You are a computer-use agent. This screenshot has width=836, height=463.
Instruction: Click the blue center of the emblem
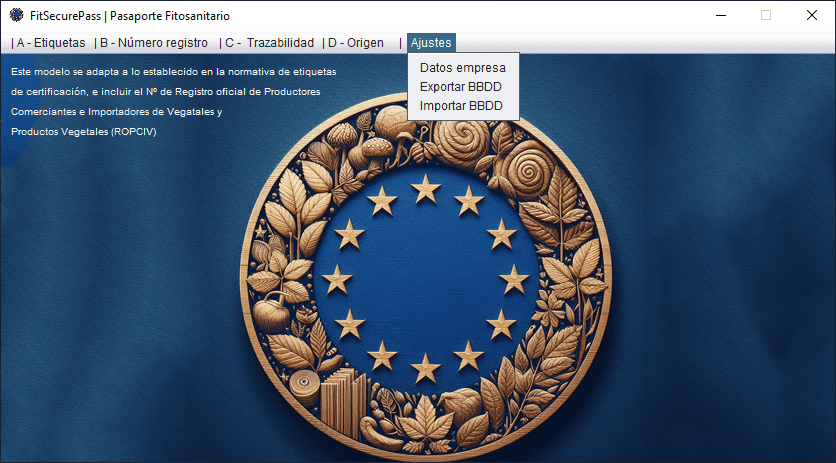[426, 277]
